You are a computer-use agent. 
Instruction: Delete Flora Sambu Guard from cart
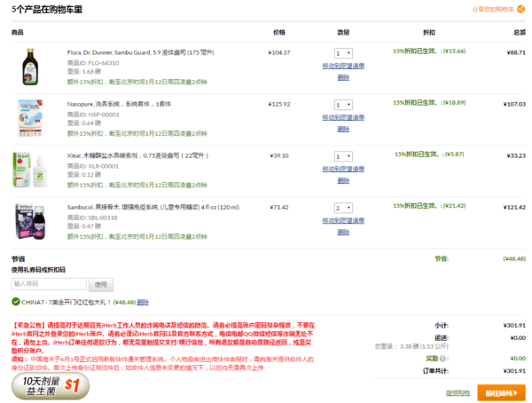coord(343,77)
